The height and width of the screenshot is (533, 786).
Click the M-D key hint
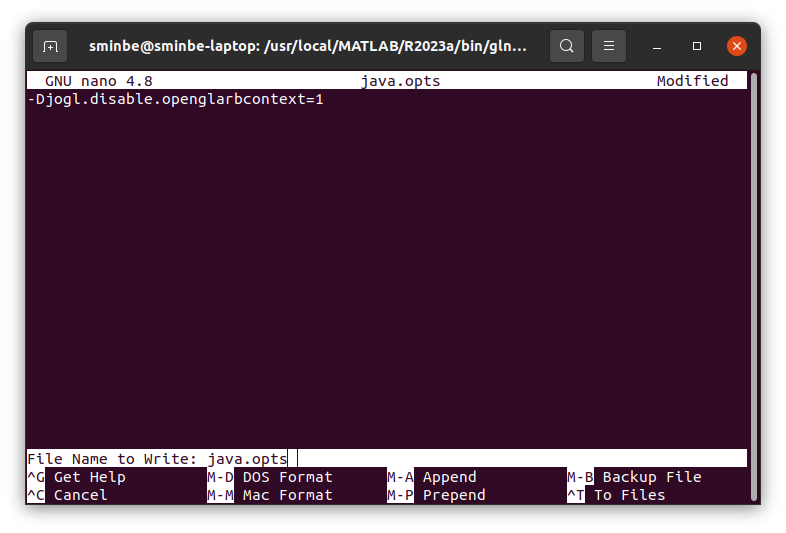point(221,477)
